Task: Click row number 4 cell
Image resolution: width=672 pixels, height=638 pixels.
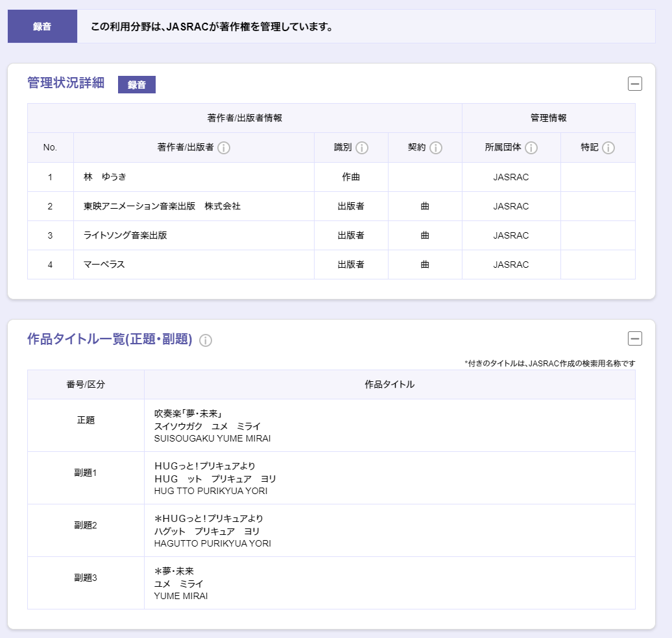Action: point(50,265)
